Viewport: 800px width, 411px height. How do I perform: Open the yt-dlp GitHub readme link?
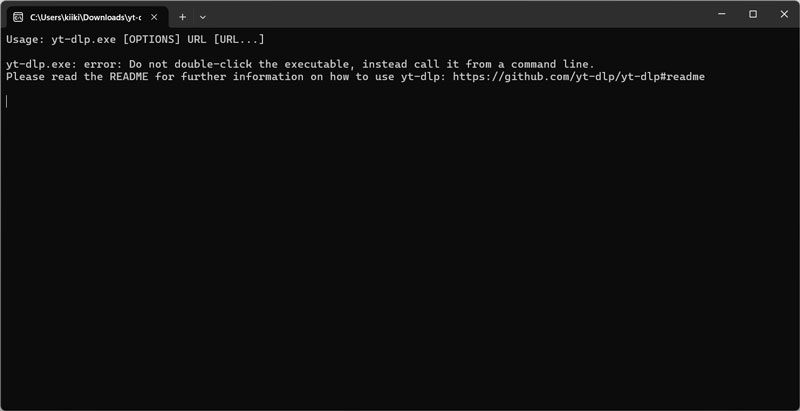[578, 77]
